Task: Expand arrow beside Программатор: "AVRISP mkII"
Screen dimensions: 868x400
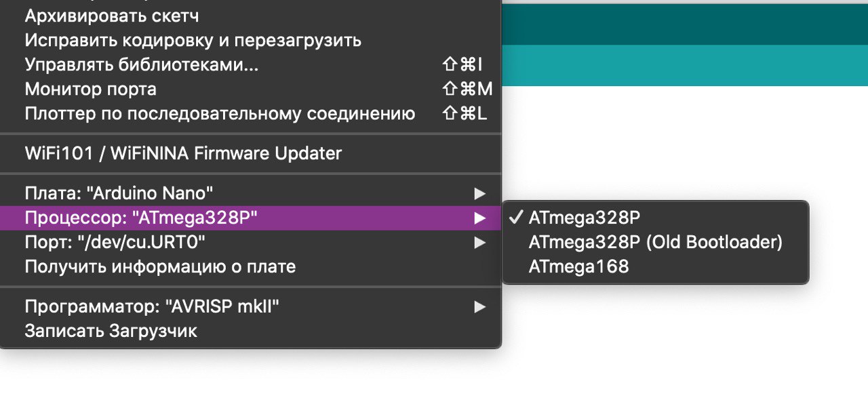Action: (480, 307)
